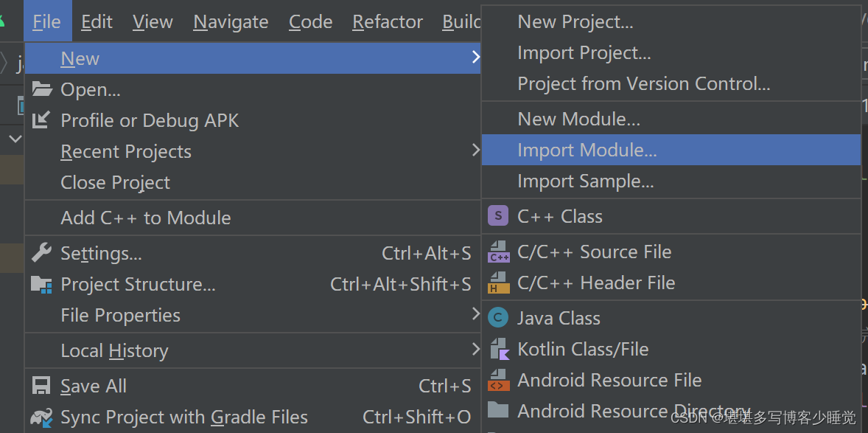Click the Java Class icon

499,318
